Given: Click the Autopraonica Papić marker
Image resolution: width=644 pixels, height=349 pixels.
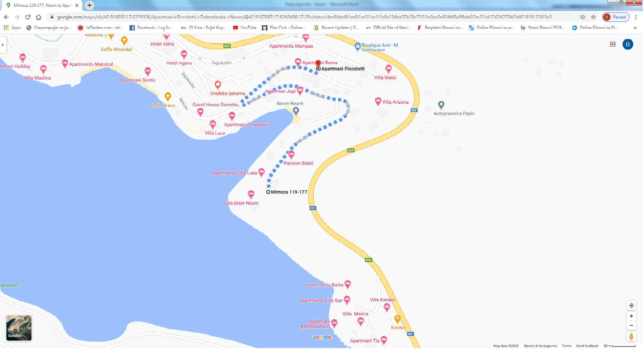Looking at the screenshot, I should 441,105.
